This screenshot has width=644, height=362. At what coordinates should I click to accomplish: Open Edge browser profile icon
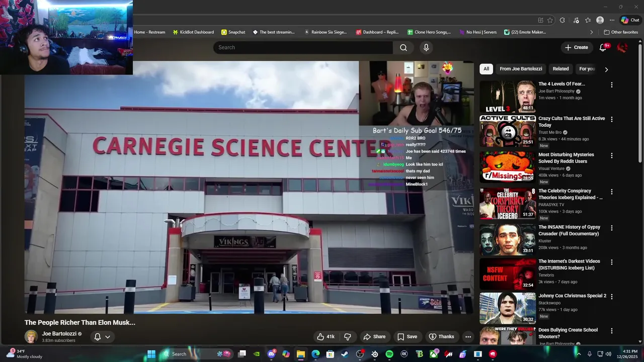pyautogui.click(x=600, y=20)
